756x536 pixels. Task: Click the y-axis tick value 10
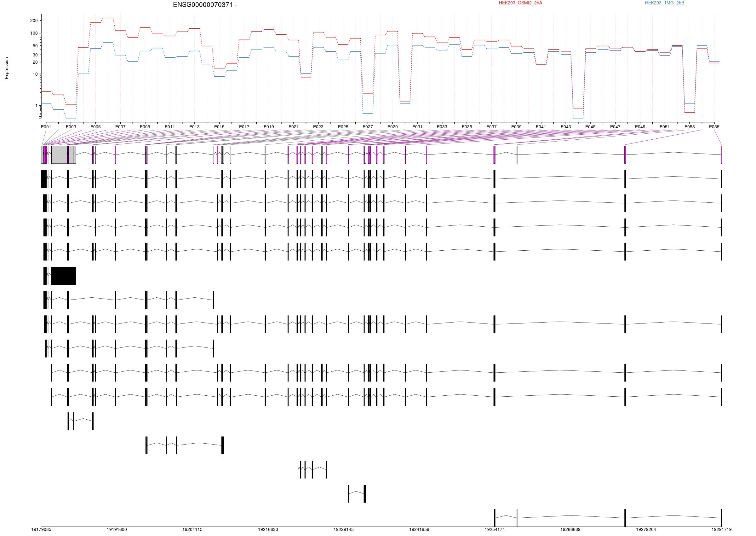point(35,74)
